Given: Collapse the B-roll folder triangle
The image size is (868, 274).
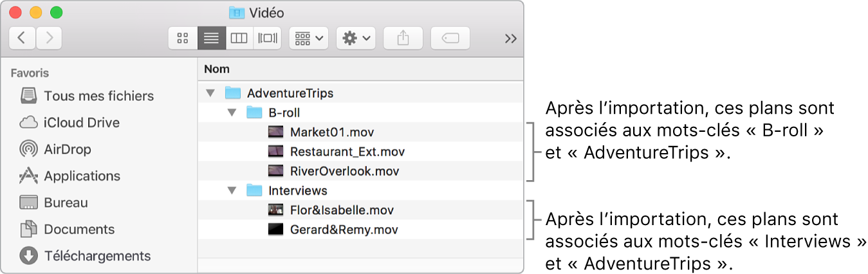Looking at the screenshot, I should tap(231, 113).
